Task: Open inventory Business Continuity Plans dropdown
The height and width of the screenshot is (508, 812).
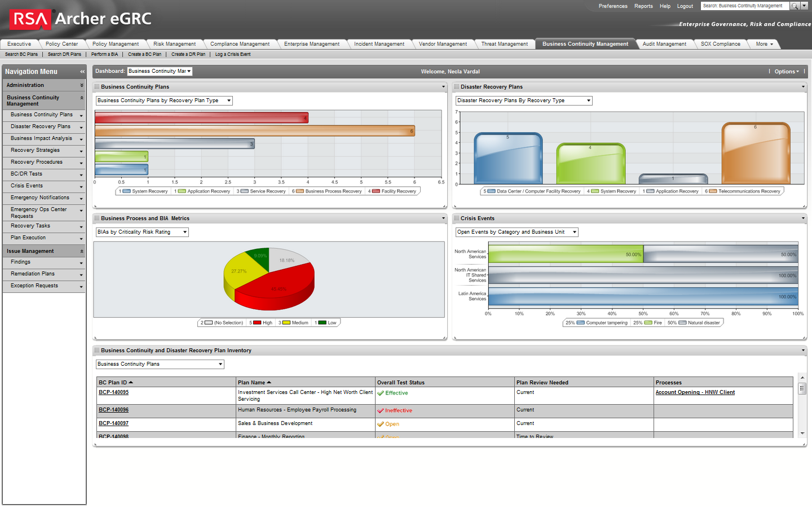Action: pos(160,364)
